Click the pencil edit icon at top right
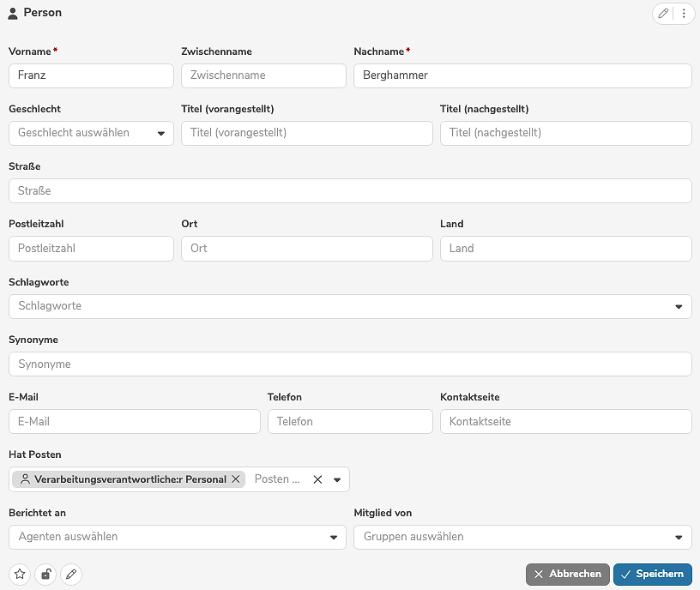This screenshot has height=590, width=700. (x=663, y=14)
